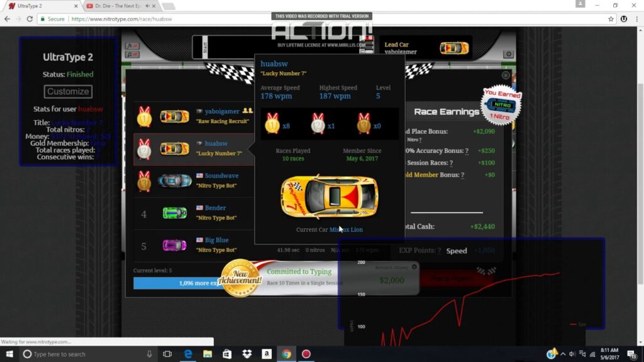644x362 pixels.
Task: Select the Soundwave bot name
Action: click(x=221, y=176)
